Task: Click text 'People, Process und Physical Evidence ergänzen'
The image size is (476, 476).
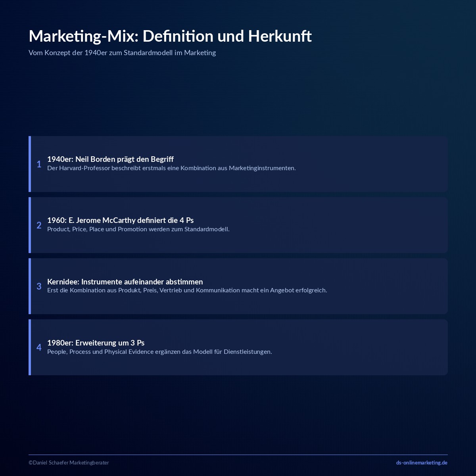Action: coord(114,352)
